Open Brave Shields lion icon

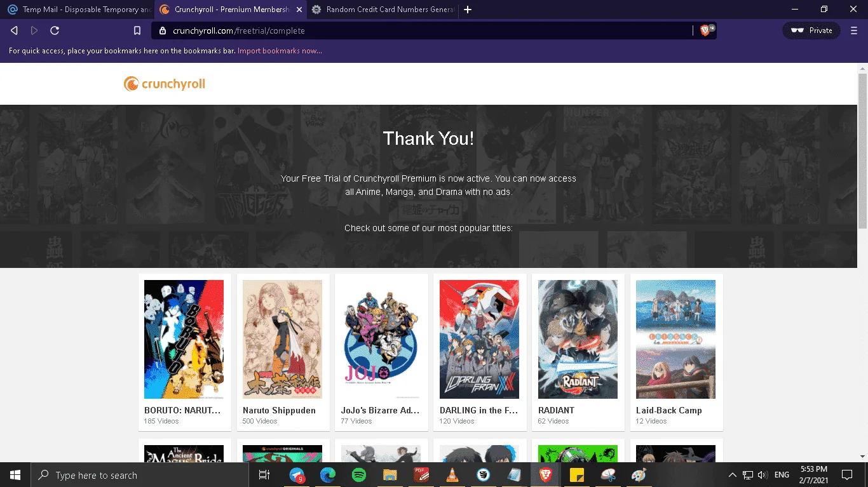click(705, 30)
